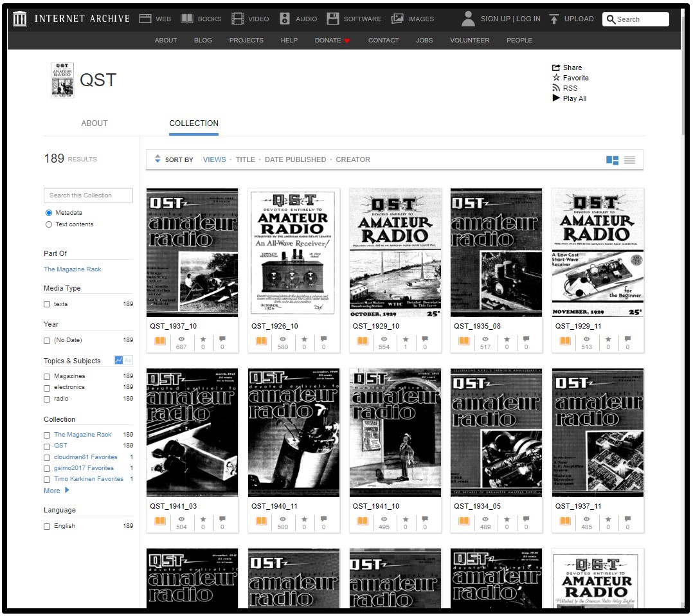Click the Favorite star icon
Screen dimensions: 693x616
coord(556,77)
